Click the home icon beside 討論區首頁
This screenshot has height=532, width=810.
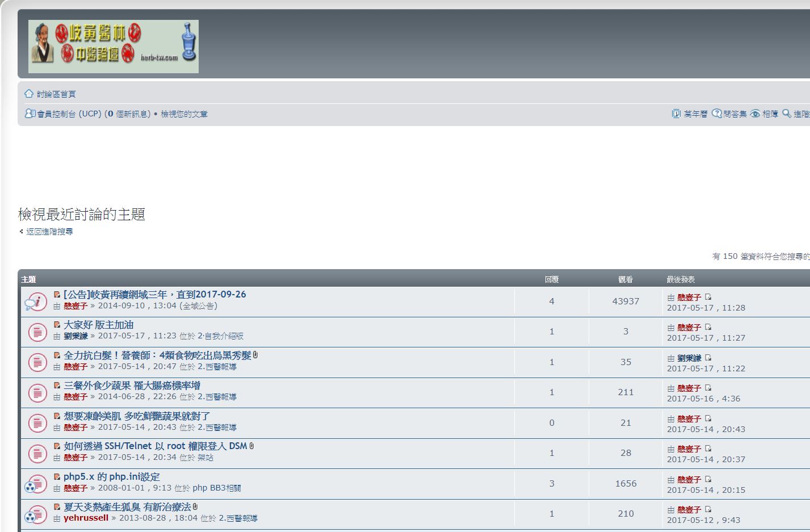pyautogui.click(x=29, y=94)
